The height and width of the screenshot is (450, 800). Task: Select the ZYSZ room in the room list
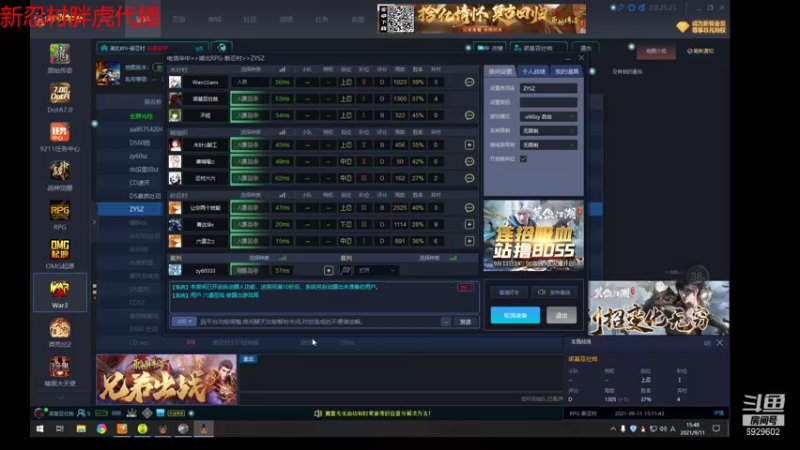tap(136, 209)
